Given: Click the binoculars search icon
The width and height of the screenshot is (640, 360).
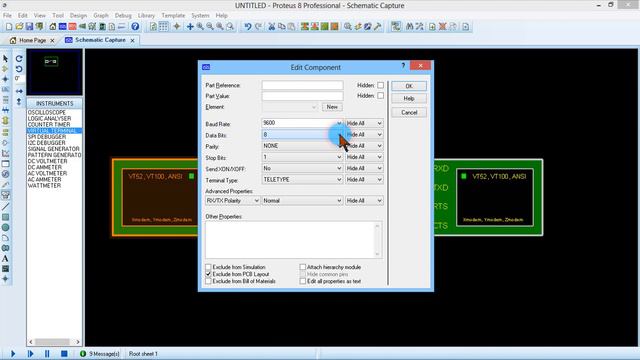Looking at the screenshot, I should [x=410, y=27].
